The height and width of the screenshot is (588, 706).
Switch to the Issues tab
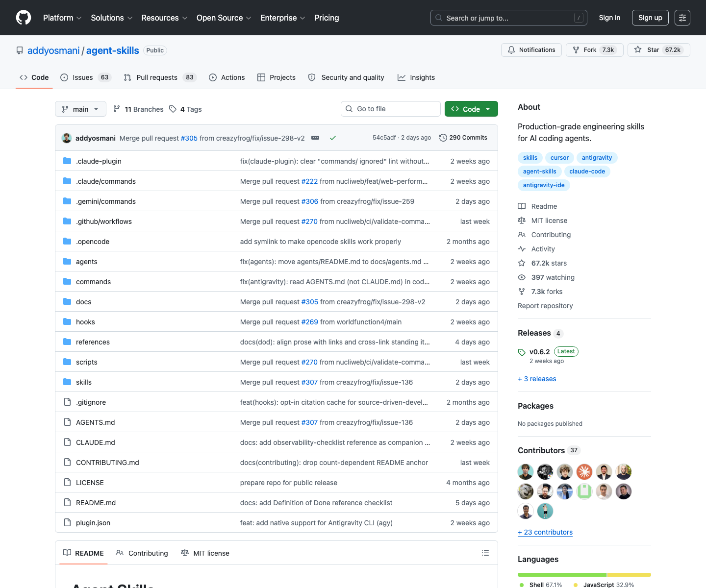point(86,77)
